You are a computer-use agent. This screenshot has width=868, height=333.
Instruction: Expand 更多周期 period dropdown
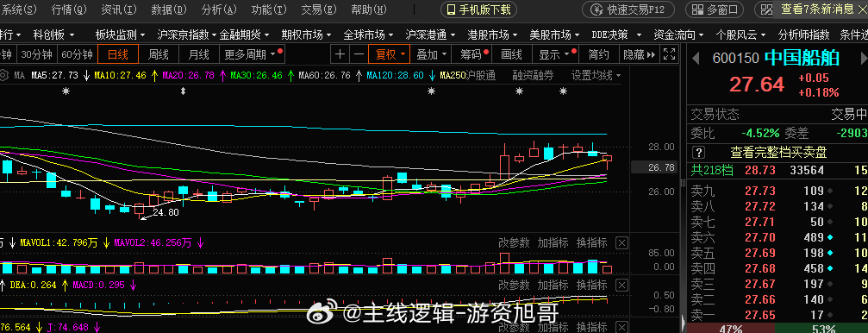coord(252,55)
